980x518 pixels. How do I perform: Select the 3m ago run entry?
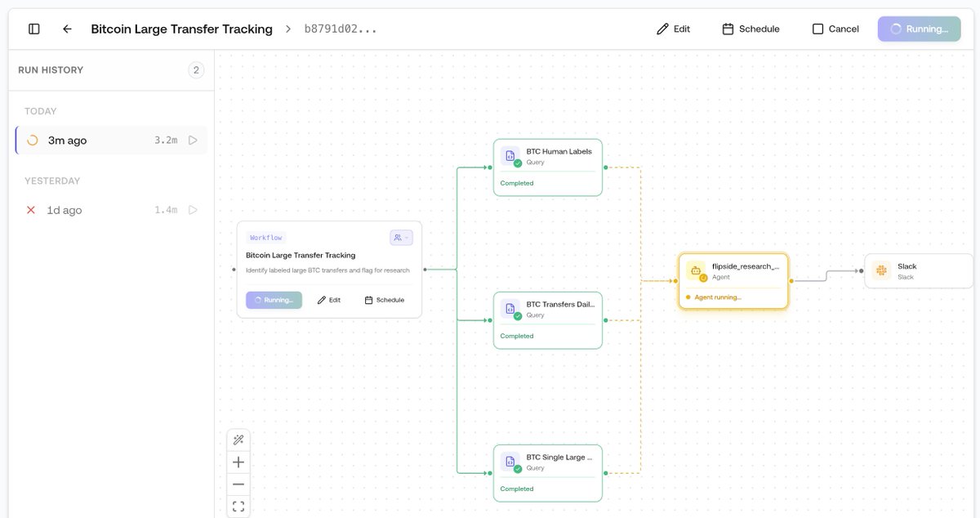[x=111, y=141]
